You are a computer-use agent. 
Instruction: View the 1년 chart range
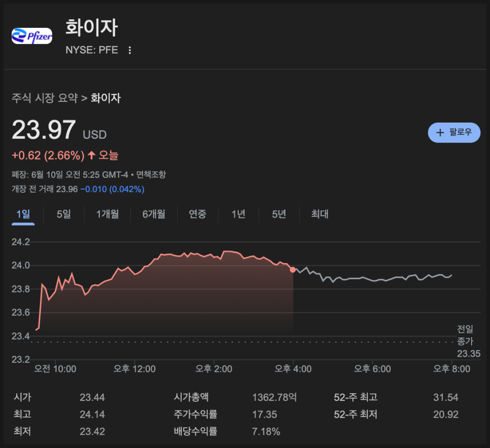coord(238,214)
